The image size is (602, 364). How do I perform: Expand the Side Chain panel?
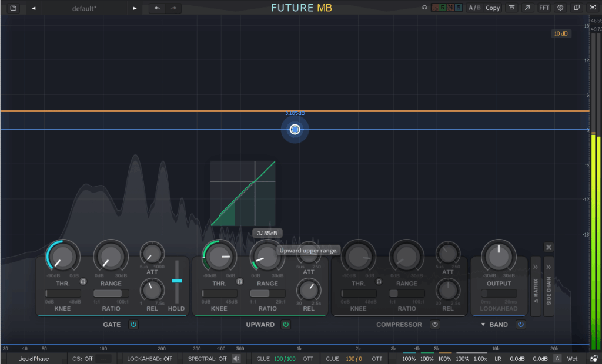pyautogui.click(x=549, y=286)
